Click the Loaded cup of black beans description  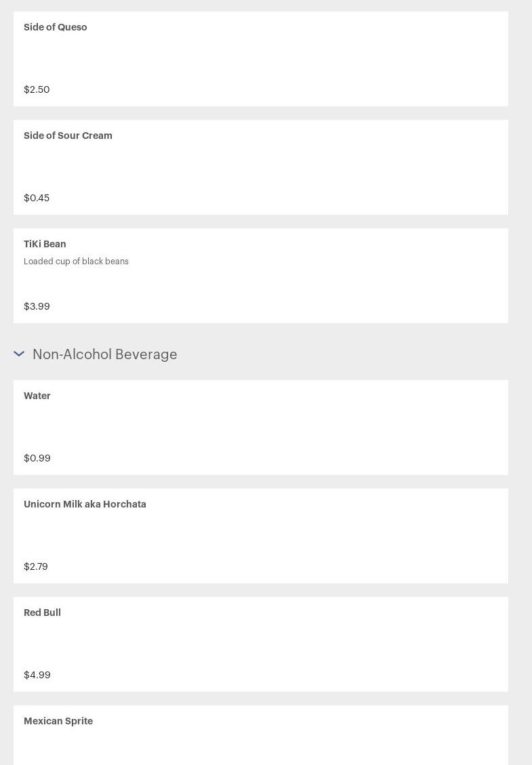[76, 262]
